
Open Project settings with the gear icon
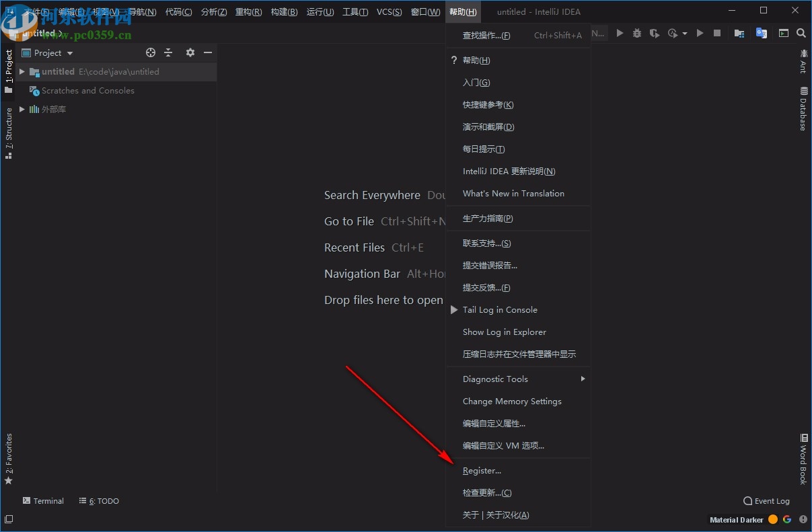pos(190,52)
